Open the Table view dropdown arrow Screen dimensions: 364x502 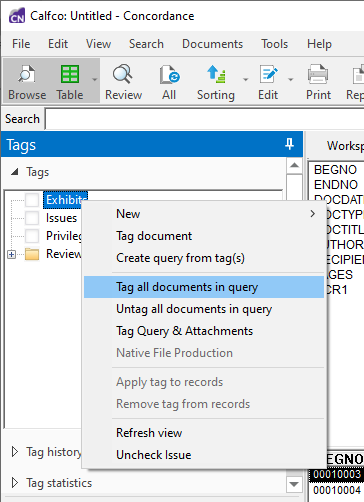point(94,80)
